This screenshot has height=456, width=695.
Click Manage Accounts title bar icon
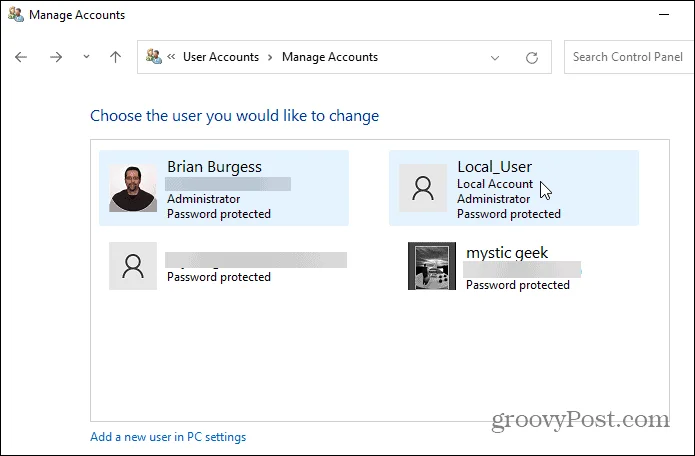pyautogui.click(x=16, y=15)
